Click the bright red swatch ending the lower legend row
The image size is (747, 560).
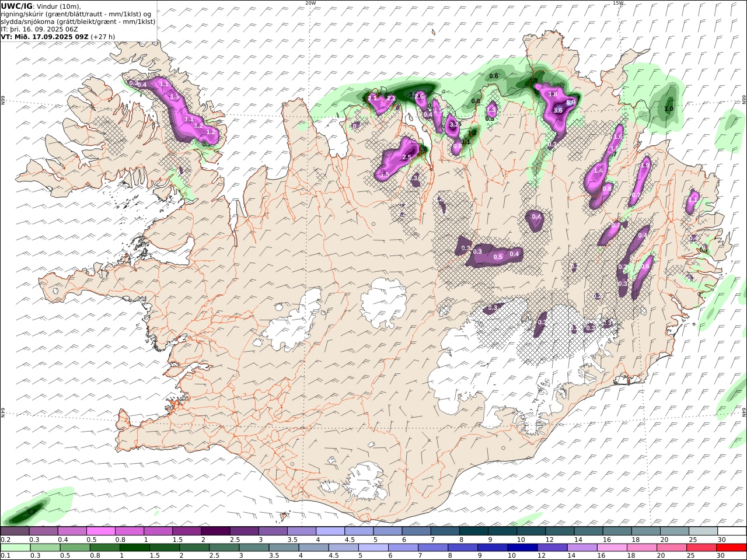tap(732, 548)
